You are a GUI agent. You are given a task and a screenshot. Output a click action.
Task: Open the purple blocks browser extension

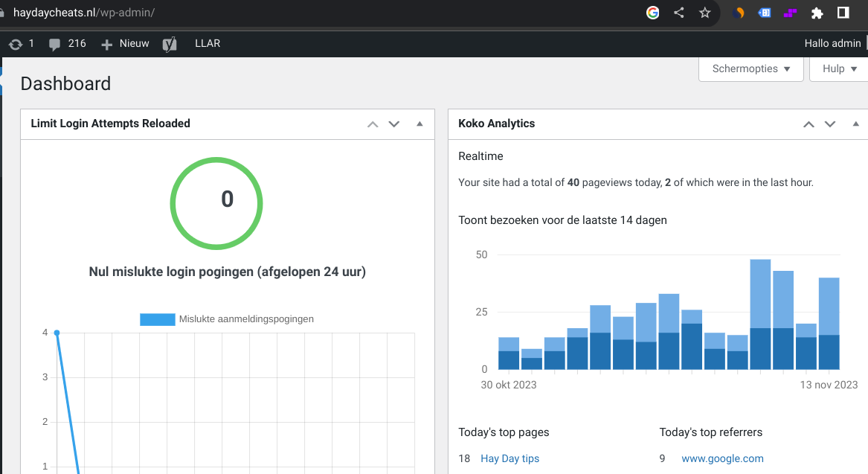click(790, 13)
